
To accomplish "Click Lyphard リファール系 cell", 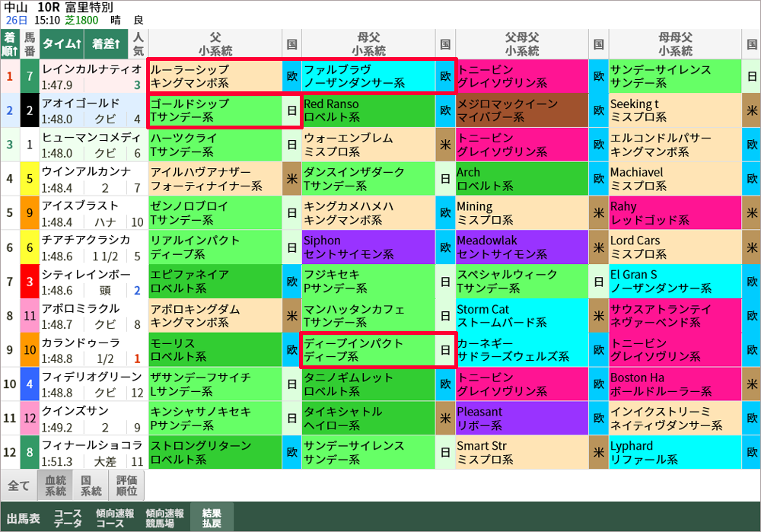I will tap(675, 452).
